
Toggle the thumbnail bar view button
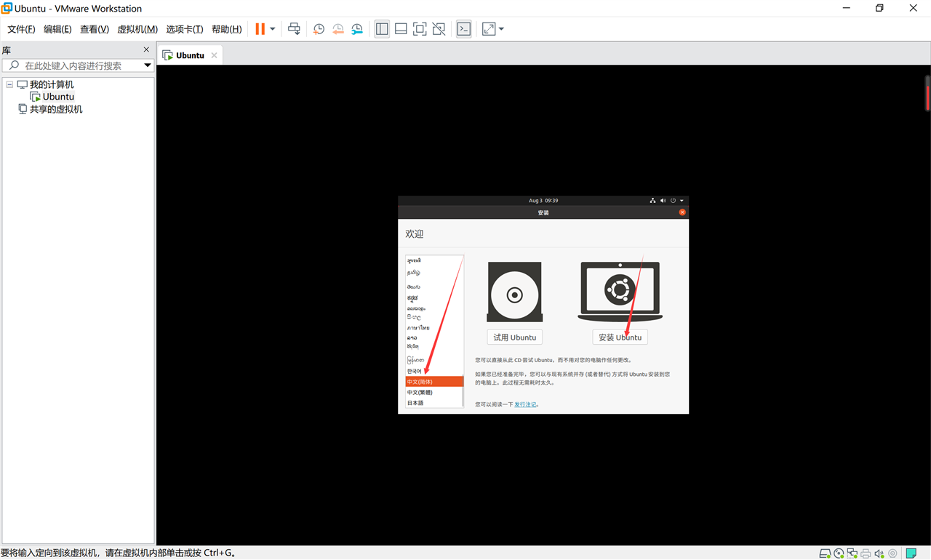401,29
